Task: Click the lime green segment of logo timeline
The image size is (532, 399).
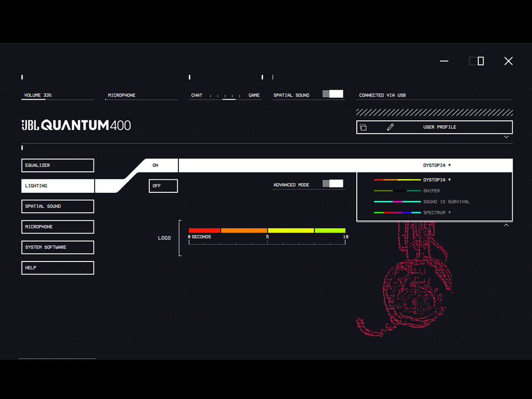Action: tap(330, 230)
